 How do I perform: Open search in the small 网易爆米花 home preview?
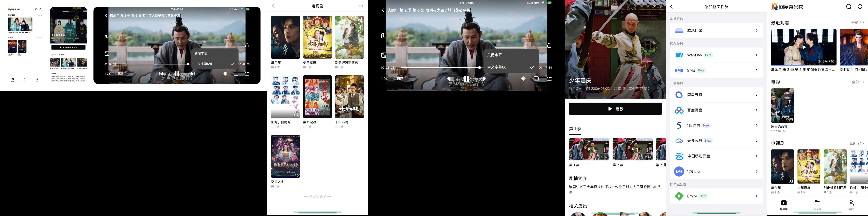(36, 9)
